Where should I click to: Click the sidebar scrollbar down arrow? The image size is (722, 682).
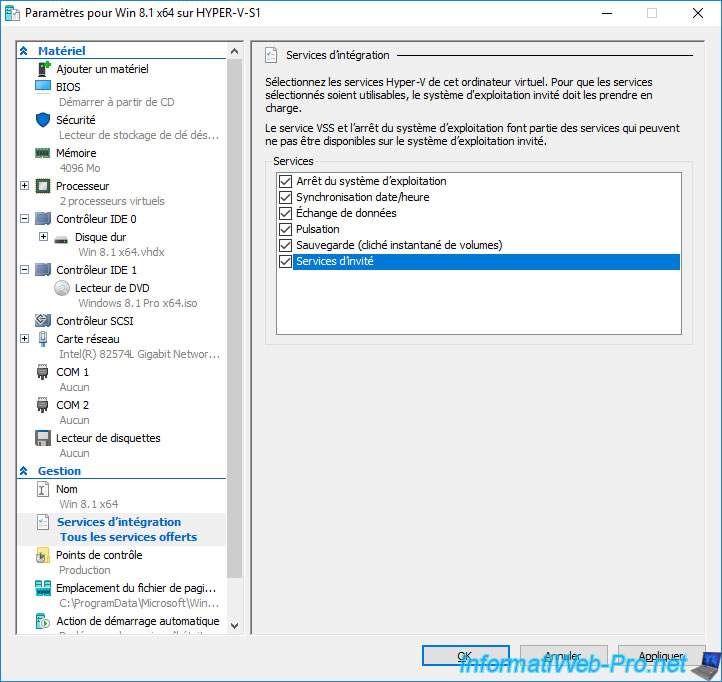235,626
